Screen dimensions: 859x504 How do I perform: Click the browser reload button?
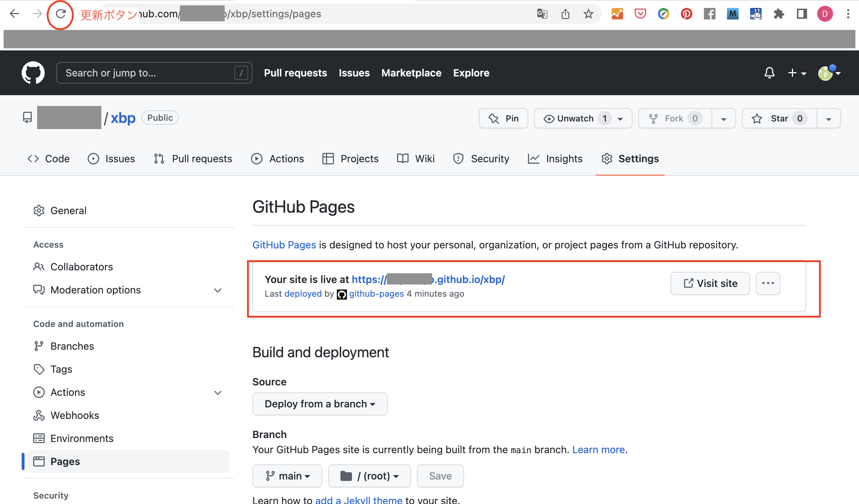[61, 14]
